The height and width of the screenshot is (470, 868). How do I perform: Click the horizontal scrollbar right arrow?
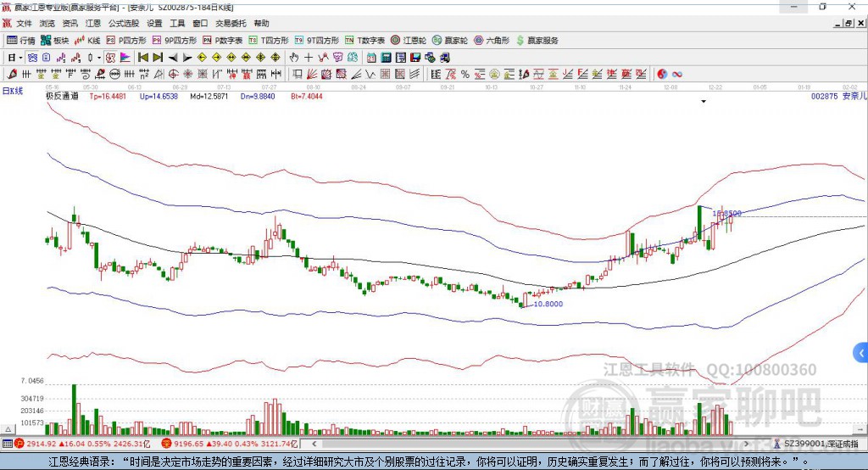[746, 444]
